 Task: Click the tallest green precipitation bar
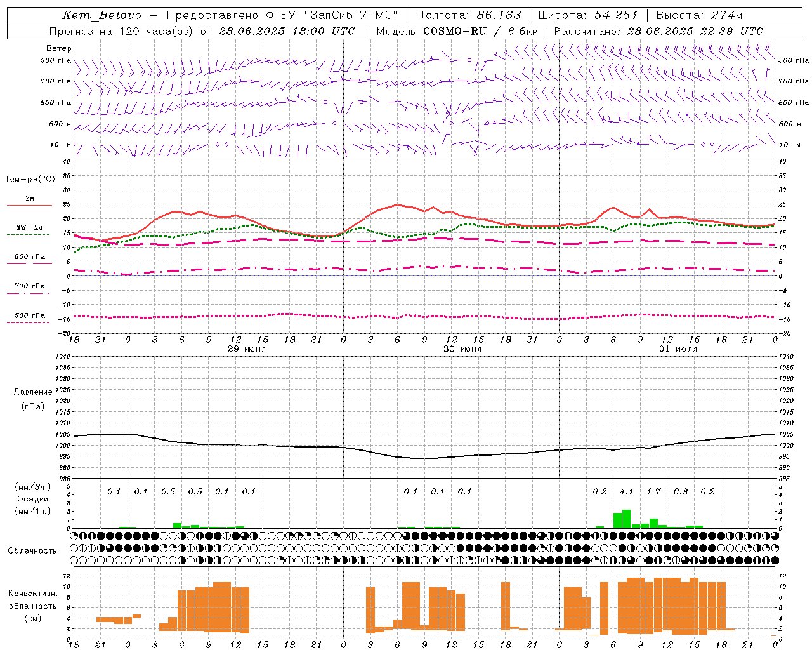626,519
